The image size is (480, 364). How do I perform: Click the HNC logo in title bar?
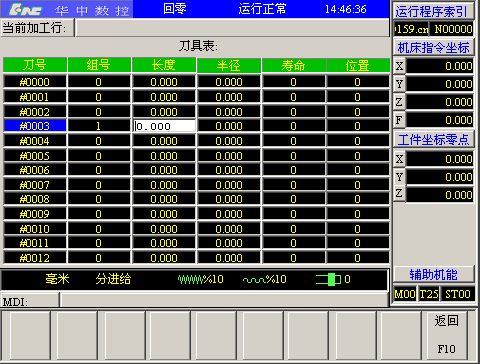pos(25,10)
